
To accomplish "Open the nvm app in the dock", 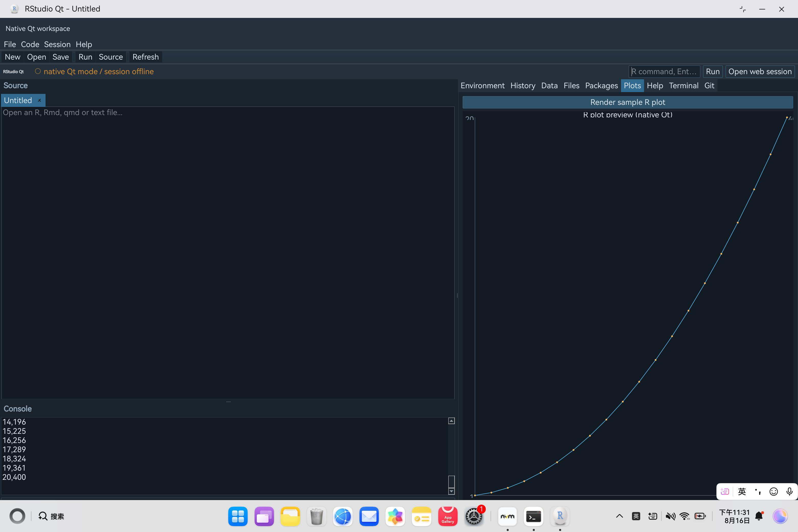I will pos(507,516).
